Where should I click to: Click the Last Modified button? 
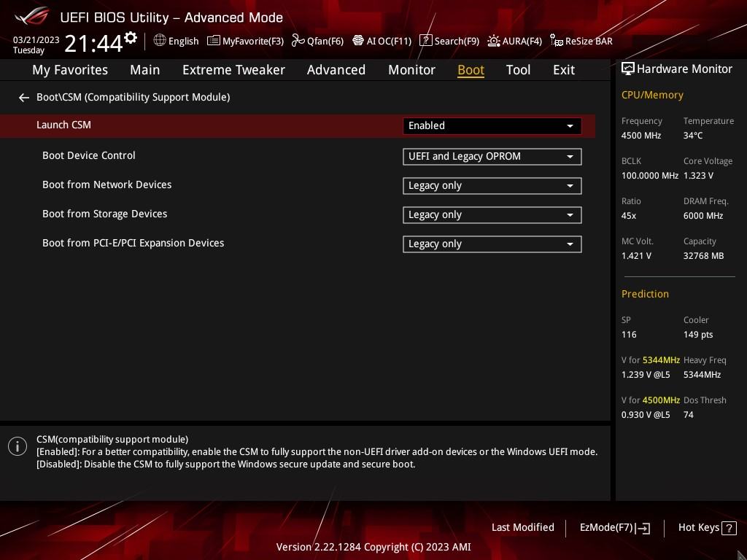522,528
